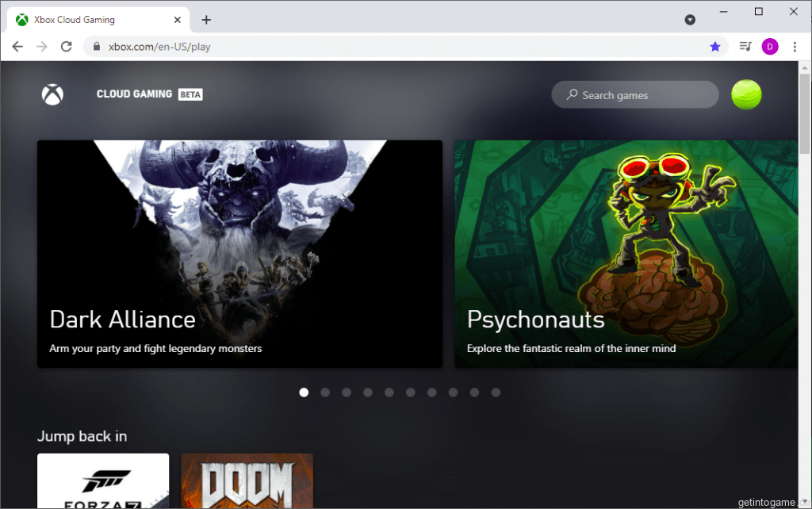The height and width of the screenshot is (509, 812).
Task: Select the second carousel dot
Action: coord(325,392)
